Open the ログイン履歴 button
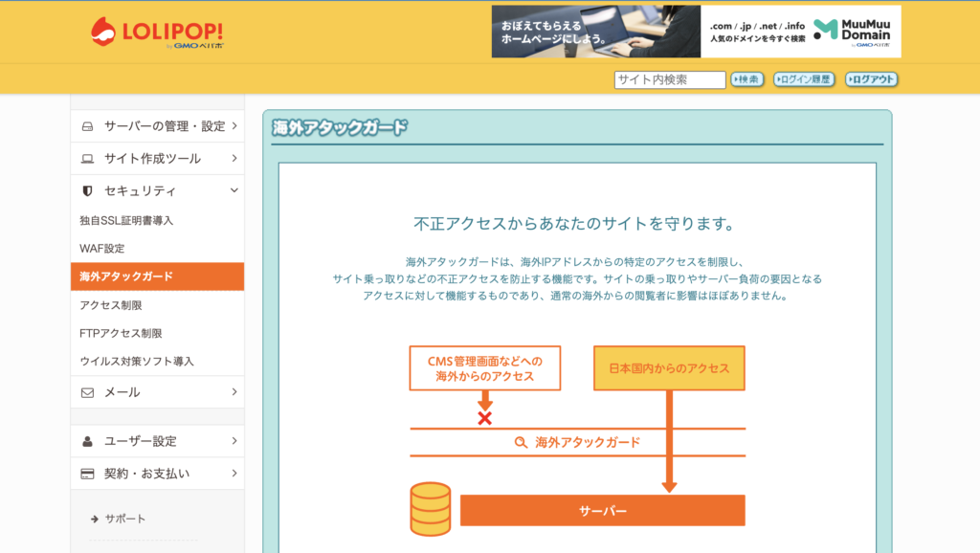980x553 pixels. [804, 79]
